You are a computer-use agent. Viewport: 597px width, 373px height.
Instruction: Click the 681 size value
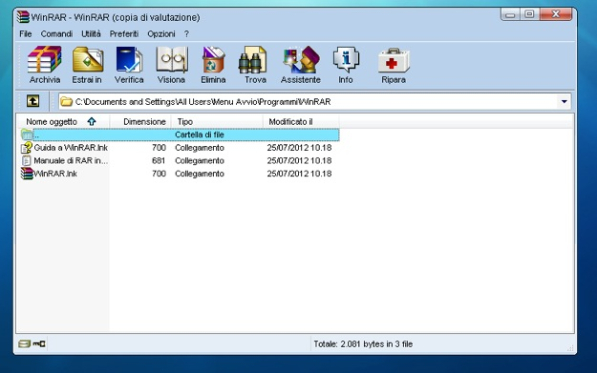point(159,161)
